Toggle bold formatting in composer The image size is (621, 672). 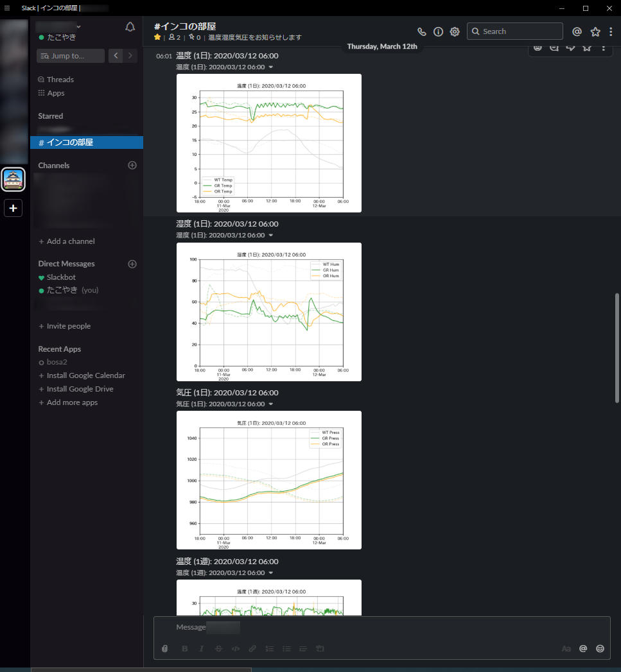pyautogui.click(x=184, y=648)
